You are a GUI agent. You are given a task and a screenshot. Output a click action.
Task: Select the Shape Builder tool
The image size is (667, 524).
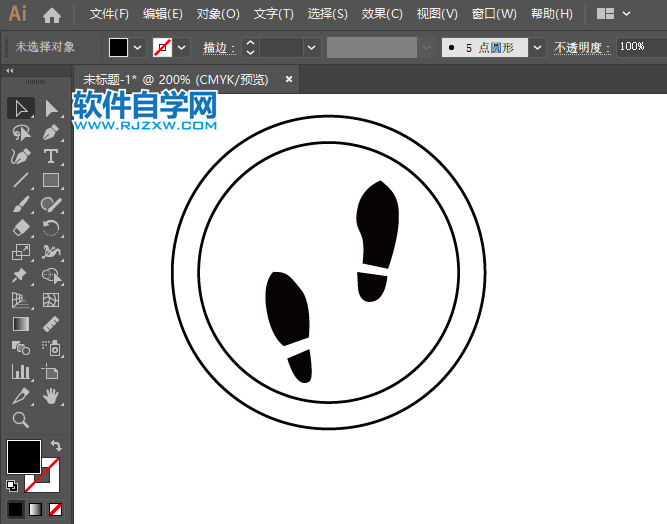click(51, 276)
